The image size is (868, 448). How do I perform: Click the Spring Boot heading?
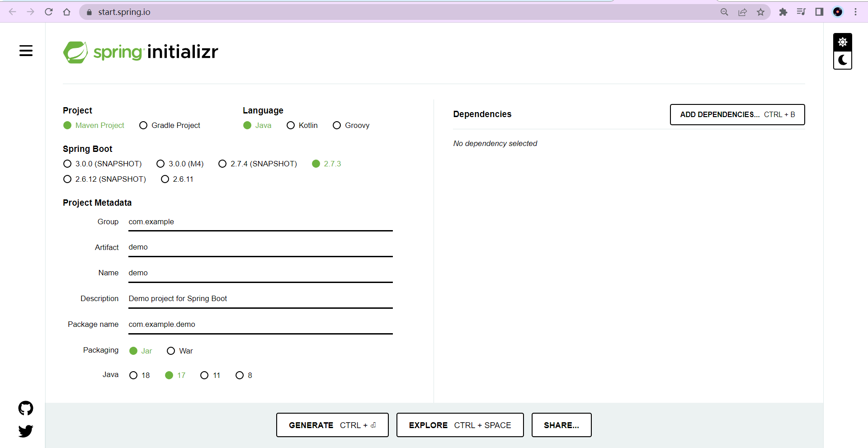pos(87,149)
